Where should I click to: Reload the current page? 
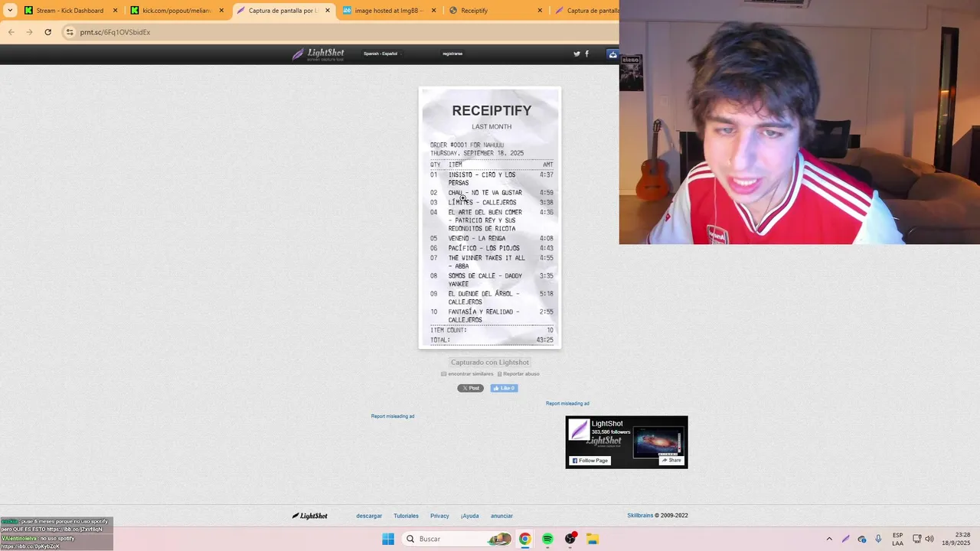pyautogui.click(x=47, y=32)
